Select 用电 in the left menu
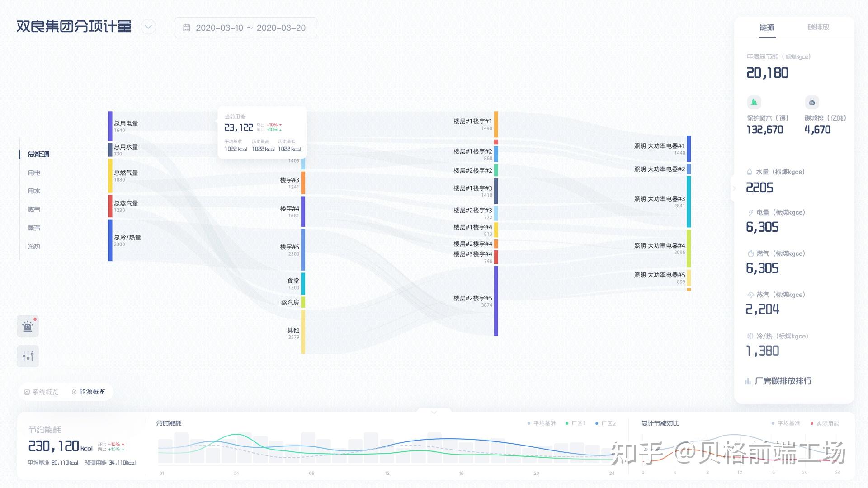Viewport: 868px width, 488px height. [x=34, y=173]
